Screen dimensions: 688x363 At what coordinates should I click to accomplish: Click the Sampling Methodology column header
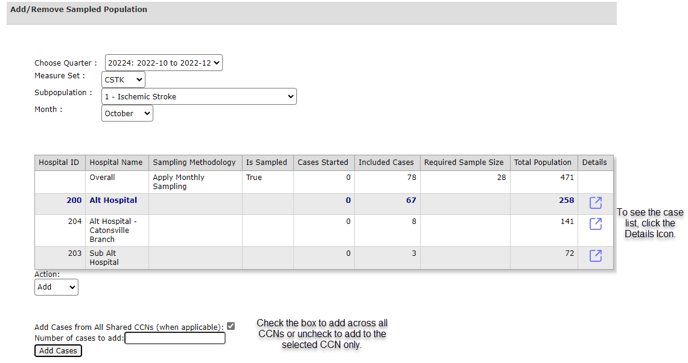coord(194,162)
